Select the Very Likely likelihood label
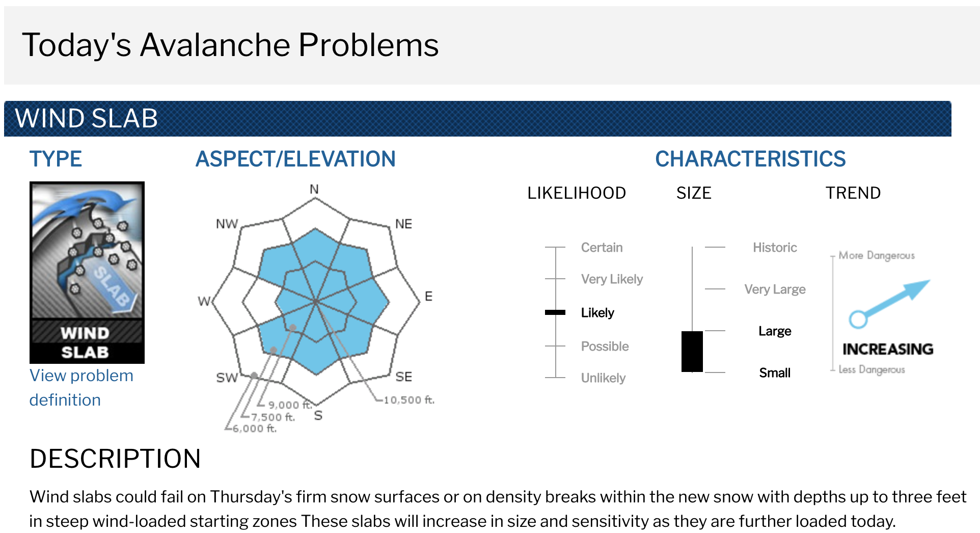Image resolution: width=980 pixels, height=533 pixels. (612, 279)
